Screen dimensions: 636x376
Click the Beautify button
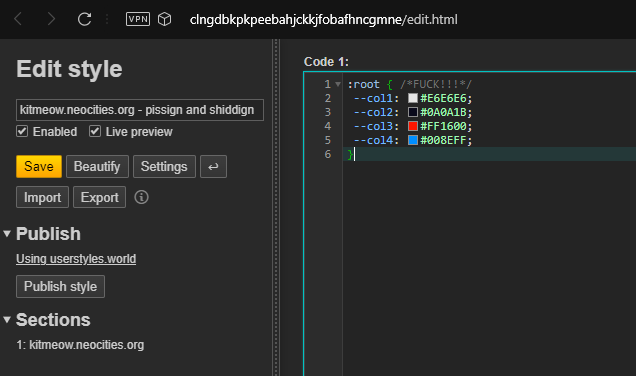click(x=97, y=166)
